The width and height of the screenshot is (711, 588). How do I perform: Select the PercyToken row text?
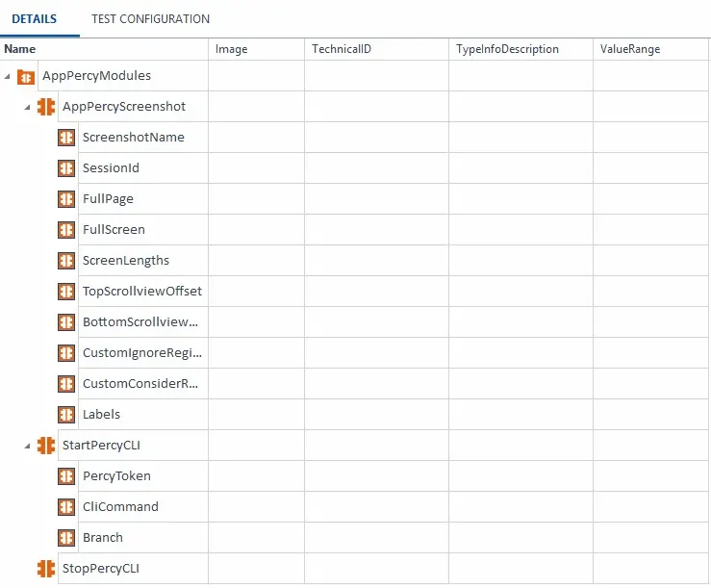pyautogui.click(x=116, y=476)
